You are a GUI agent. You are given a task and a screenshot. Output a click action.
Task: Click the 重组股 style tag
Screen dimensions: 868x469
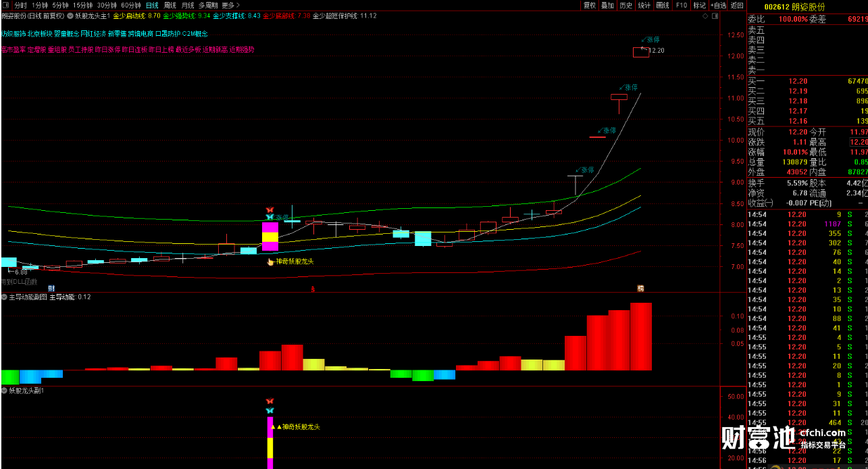click(57, 49)
